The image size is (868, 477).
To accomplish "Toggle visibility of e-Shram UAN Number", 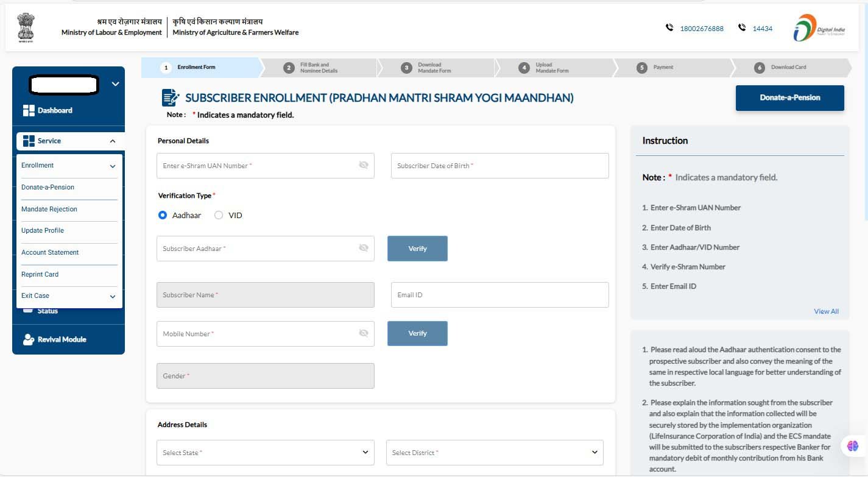I will click(364, 165).
